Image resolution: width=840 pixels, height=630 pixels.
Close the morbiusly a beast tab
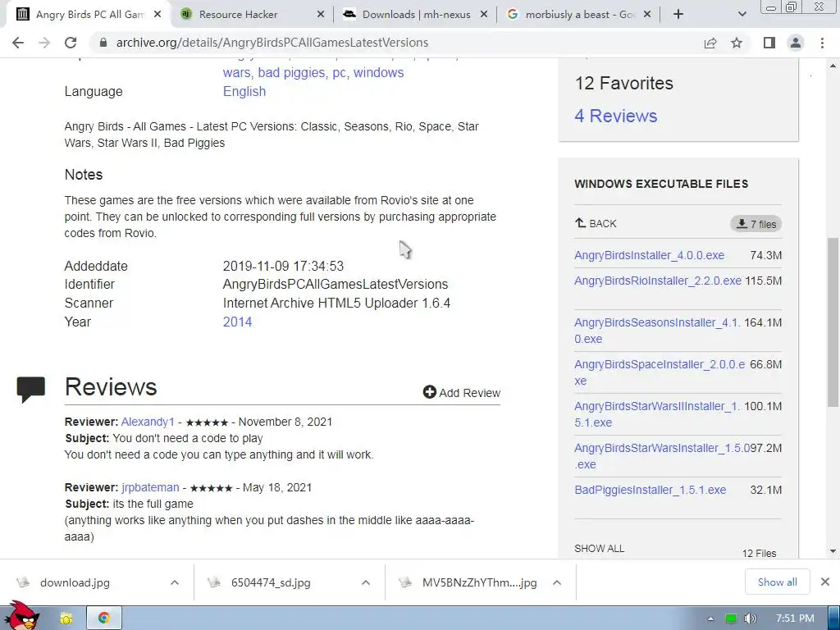point(647,15)
